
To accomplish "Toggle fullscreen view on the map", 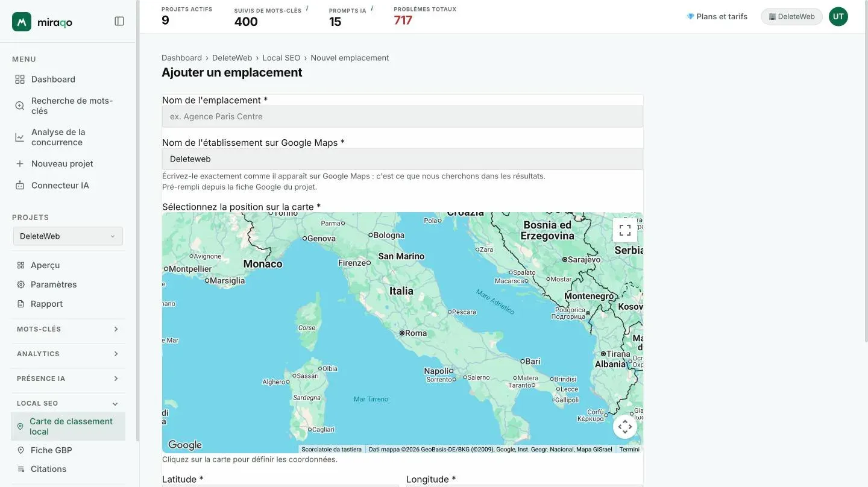I will click(625, 230).
